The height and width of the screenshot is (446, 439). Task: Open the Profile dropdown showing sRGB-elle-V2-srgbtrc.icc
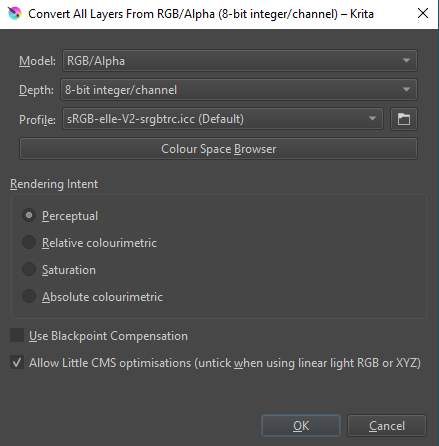(223, 119)
